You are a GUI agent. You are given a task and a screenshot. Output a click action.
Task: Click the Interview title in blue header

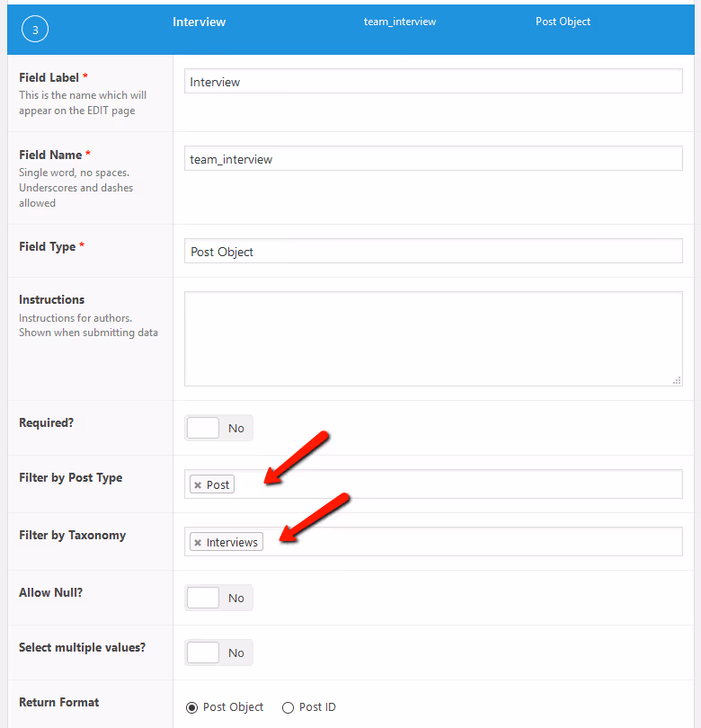(x=200, y=22)
